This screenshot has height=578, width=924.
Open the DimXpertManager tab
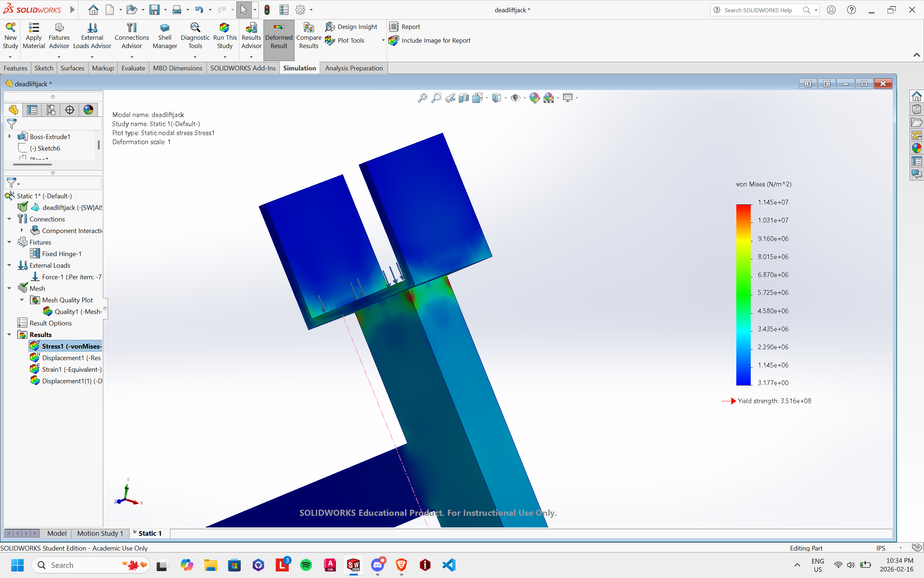(x=70, y=110)
